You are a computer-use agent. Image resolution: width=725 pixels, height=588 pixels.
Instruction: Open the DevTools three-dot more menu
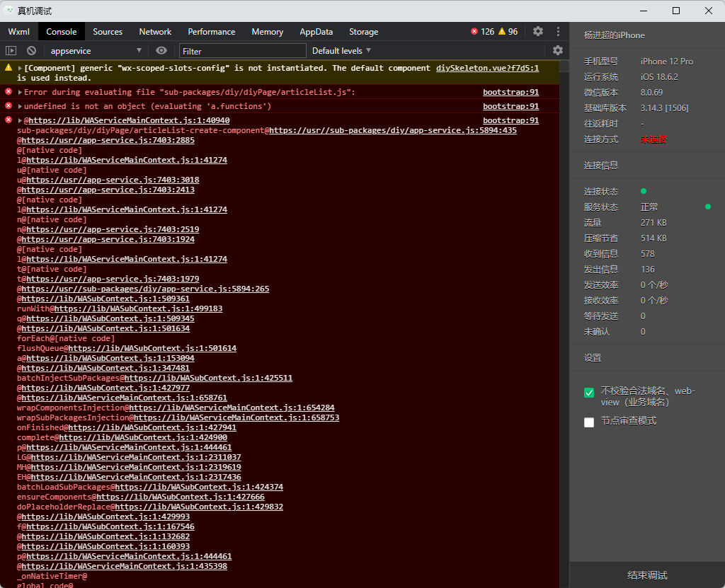(x=558, y=31)
